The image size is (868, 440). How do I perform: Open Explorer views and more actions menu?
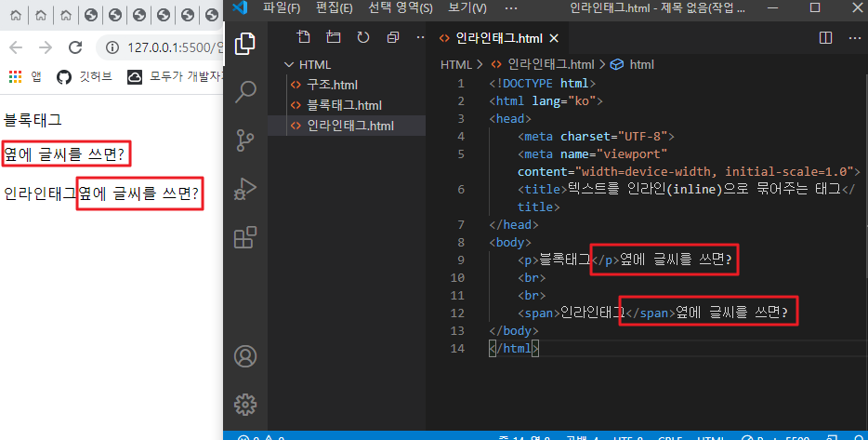click(x=420, y=37)
